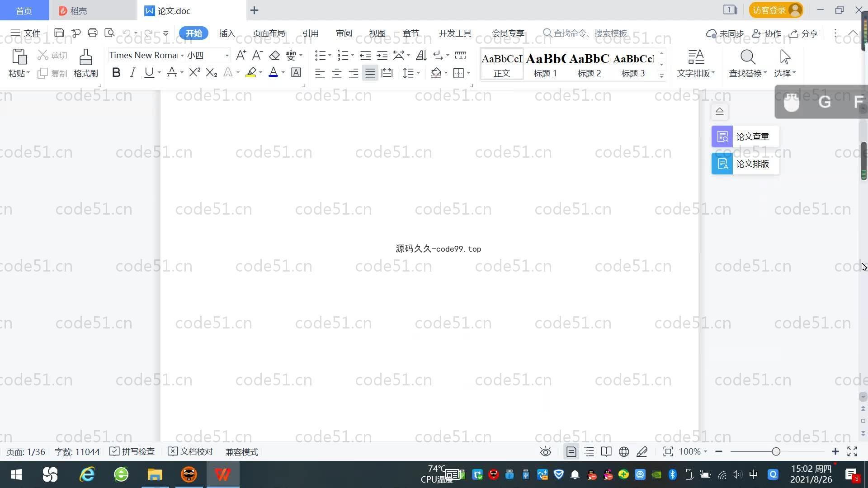Open 论文排版 paper formatting tool
Image resolution: width=868 pixels, height=488 pixels.
point(745,164)
